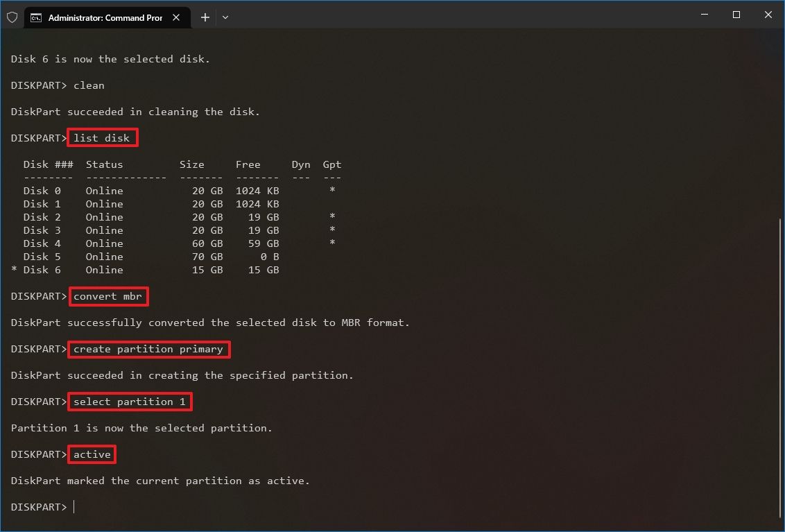785x532 pixels.
Task: Click the 'Disk ###' column header text
Action: 47,164
